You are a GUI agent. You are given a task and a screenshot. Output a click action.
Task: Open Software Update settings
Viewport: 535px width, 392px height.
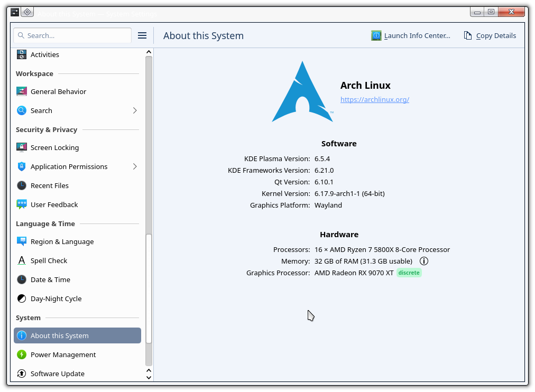pyautogui.click(x=78, y=374)
